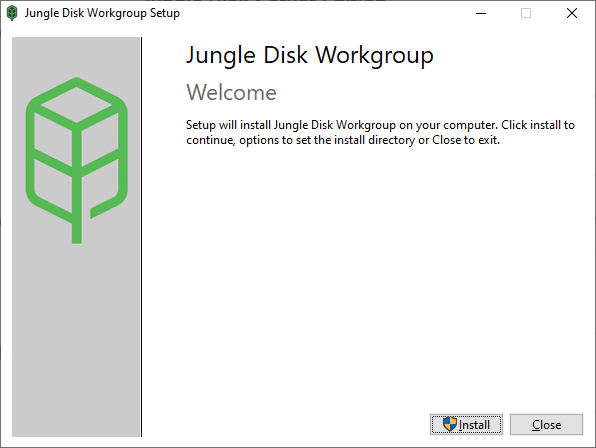Click the empty grey sidebar below the logo

(76, 342)
